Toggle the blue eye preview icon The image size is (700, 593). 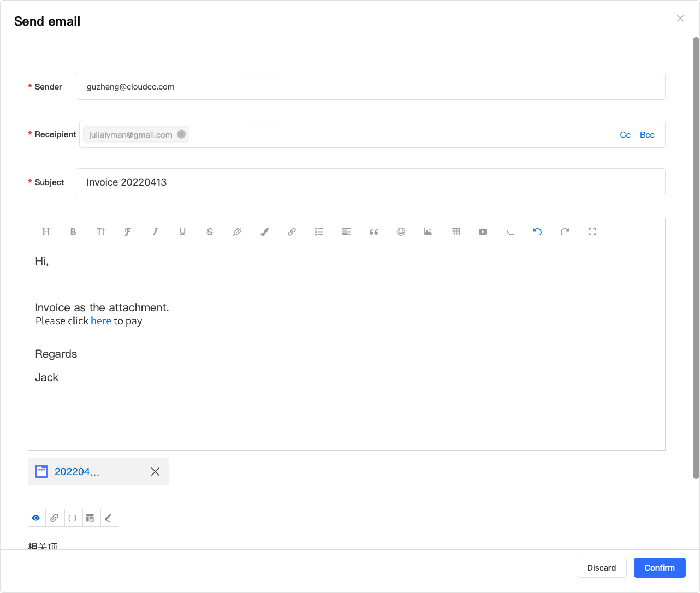pyautogui.click(x=36, y=518)
